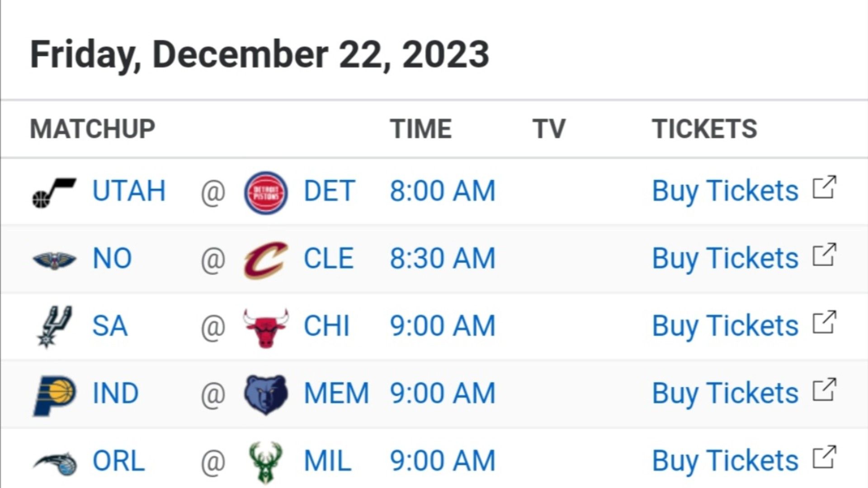Buy Tickets for SA at CHI game
Viewport: 868px width, 488px height.
click(x=725, y=326)
